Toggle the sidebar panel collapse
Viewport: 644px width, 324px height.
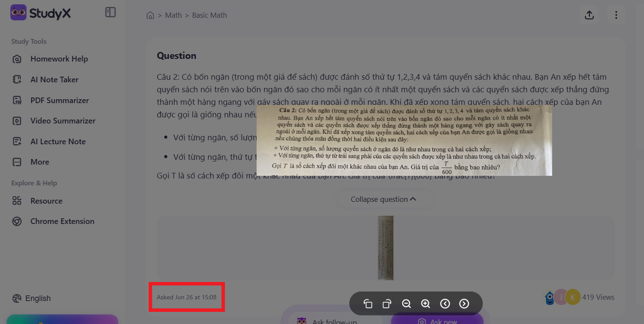click(x=111, y=13)
